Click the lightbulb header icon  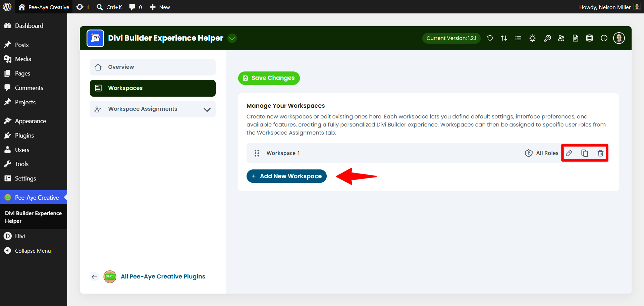pos(532,38)
